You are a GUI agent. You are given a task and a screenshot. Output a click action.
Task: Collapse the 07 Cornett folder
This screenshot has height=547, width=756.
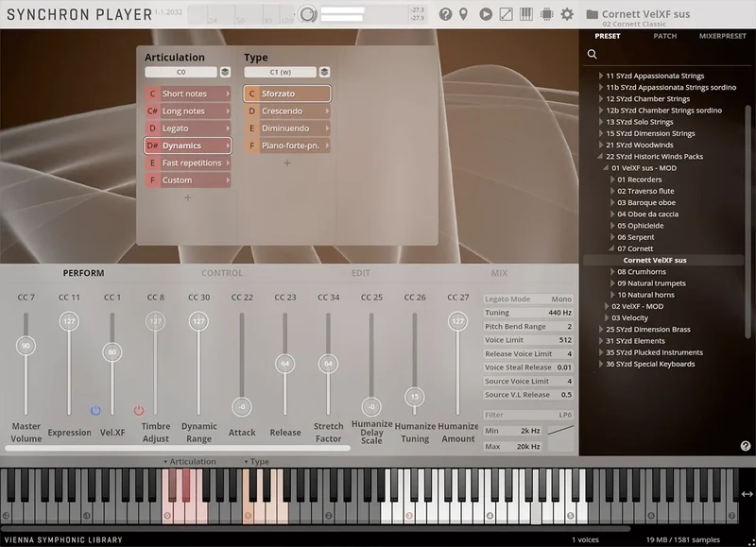(x=611, y=248)
